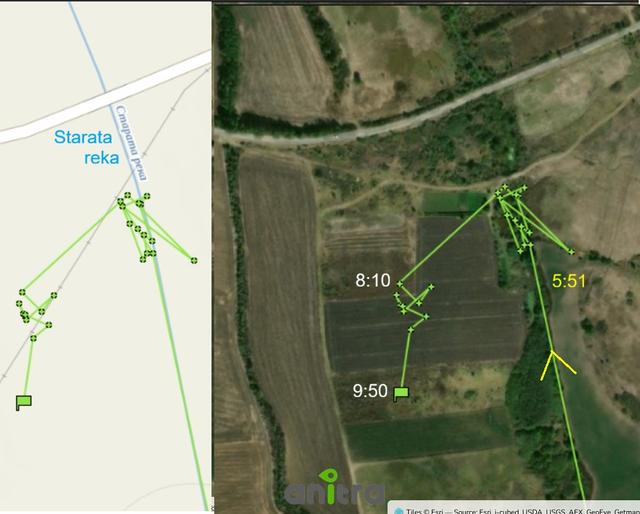640x514 pixels.
Task: Click the GPS point marker next to 8:10
Action: pyautogui.click(x=400, y=284)
